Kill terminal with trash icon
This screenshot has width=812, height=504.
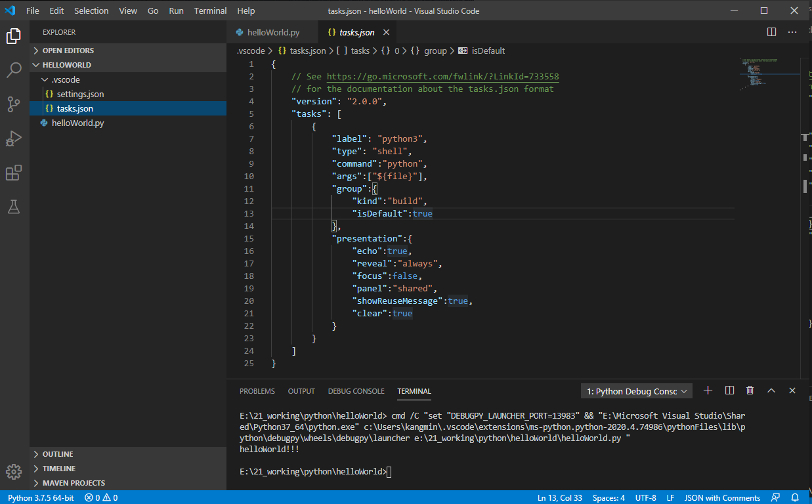(750, 390)
